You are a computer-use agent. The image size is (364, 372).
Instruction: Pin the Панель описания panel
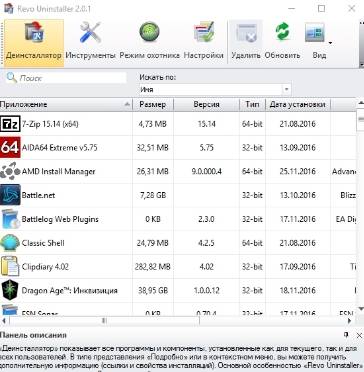[346, 335]
